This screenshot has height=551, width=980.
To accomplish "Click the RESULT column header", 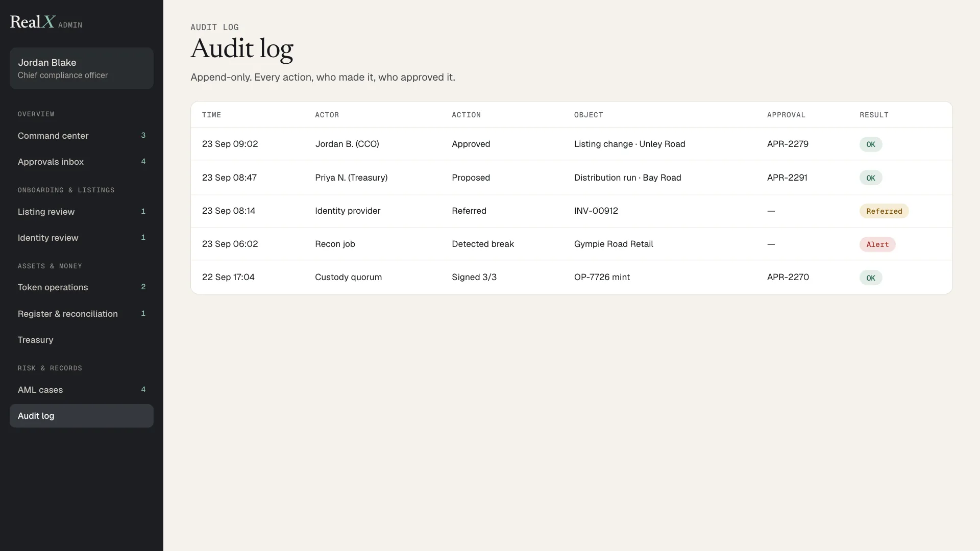I will coord(874,115).
